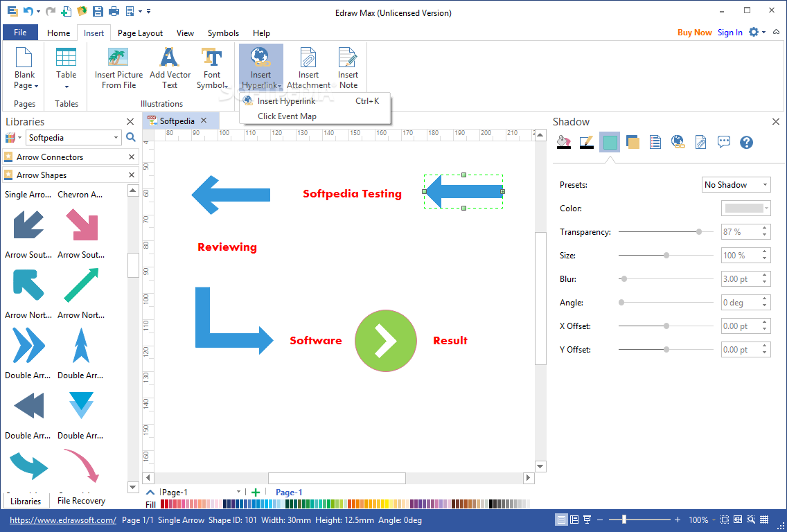Open the Shape Data list icon in the panel
Viewport: 787px width, 532px height.
click(x=655, y=143)
